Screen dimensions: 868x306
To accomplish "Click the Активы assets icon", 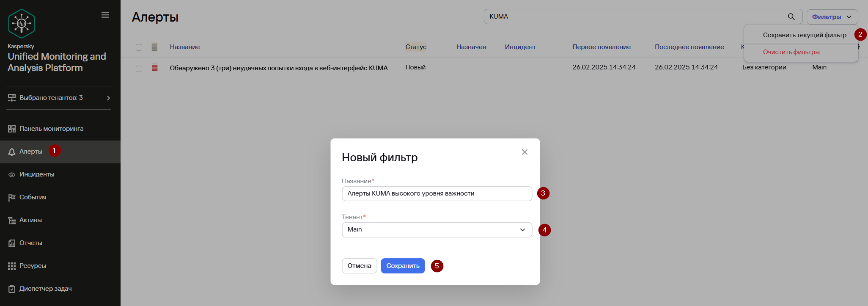I will click(x=12, y=220).
